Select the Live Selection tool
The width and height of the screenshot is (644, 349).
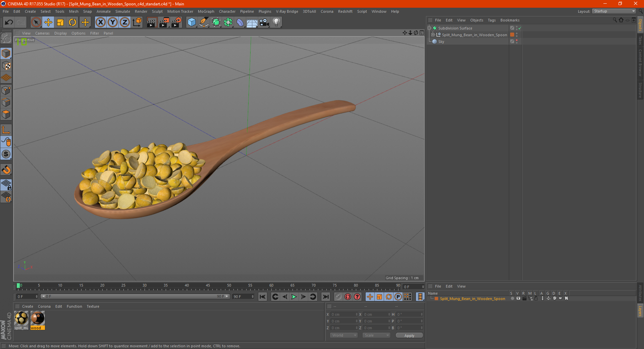click(36, 22)
